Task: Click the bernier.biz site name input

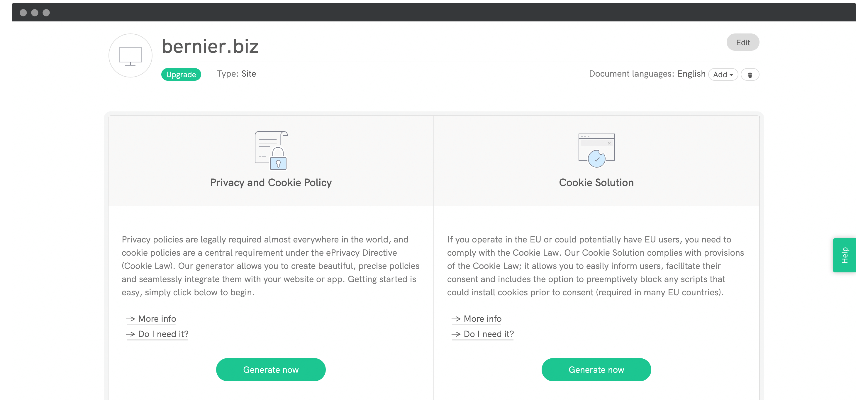Action: (x=211, y=47)
